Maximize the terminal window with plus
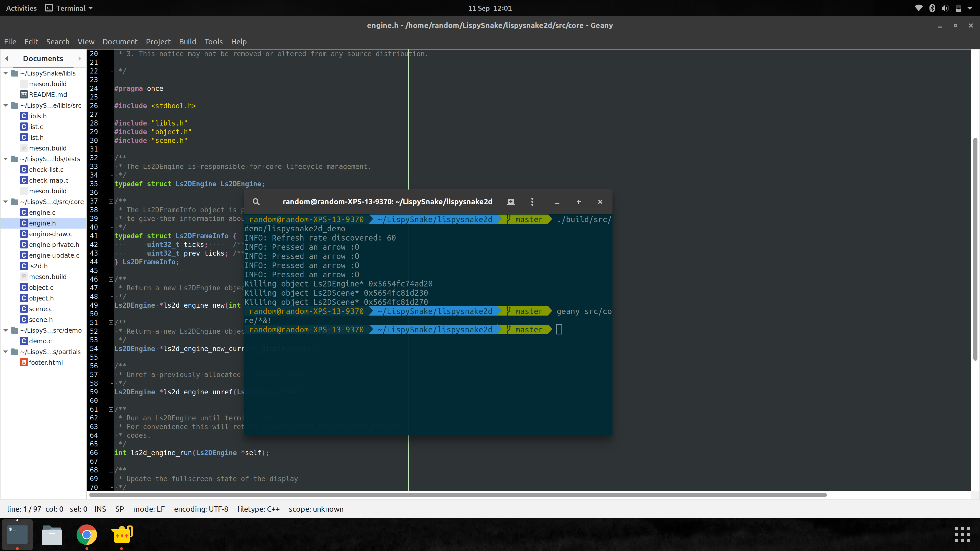 tap(579, 202)
